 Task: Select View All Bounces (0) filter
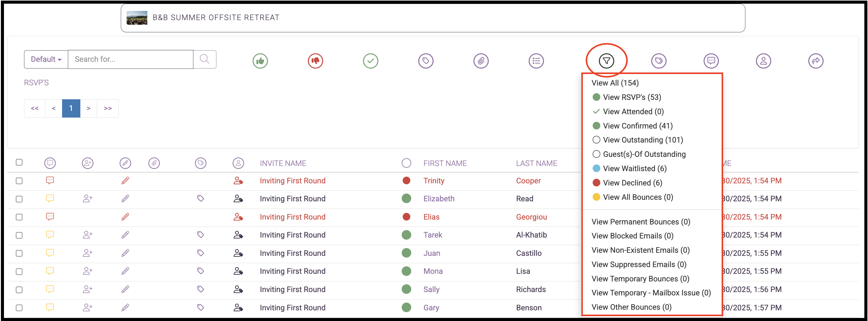click(633, 197)
